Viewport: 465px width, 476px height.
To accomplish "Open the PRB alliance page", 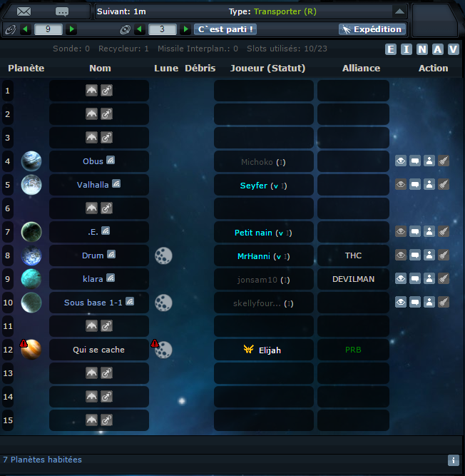I will [353, 350].
